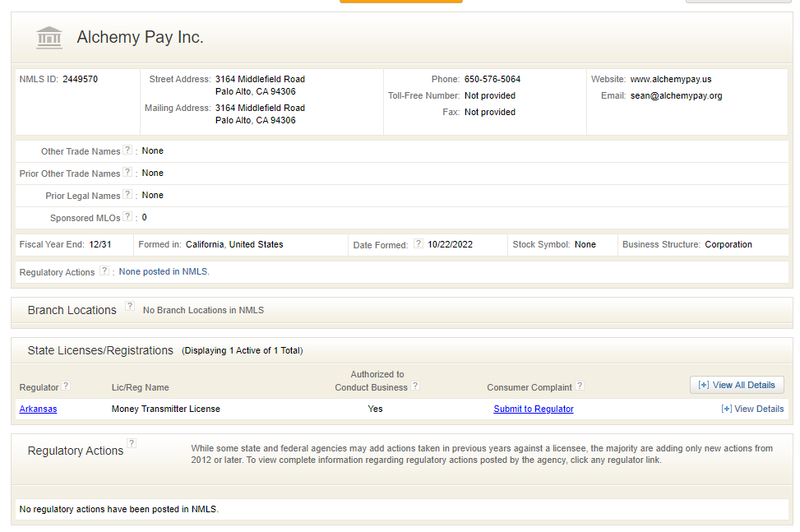The height and width of the screenshot is (532, 800).
Task: Open help beside the NMLS Regulatory Actions row
Action: (x=104, y=271)
